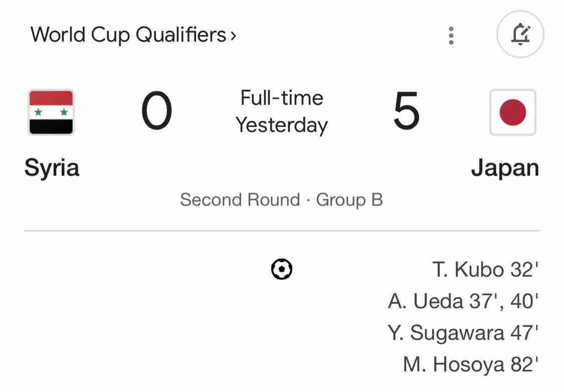Click the Yesterday date label
Image resolution: width=564 pixels, height=392 pixels.
tap(282, 125)
